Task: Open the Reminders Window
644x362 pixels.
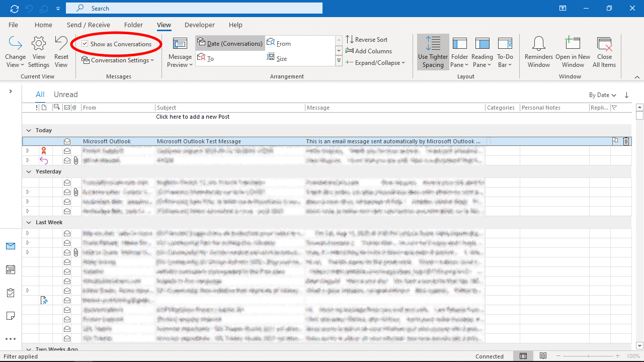Action: (539, 52)
